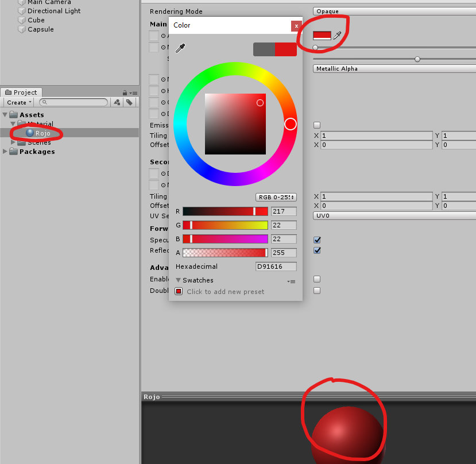Screen dimensions: 476x464
Task: Click the Search by Type filter icon
Action: (x=117, y=102)
